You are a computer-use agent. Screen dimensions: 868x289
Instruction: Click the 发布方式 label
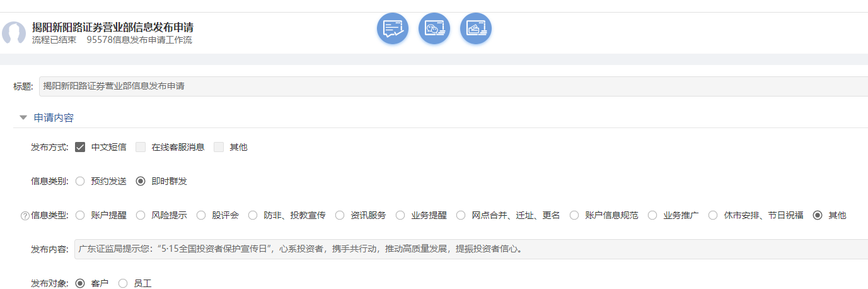(49, 147)
